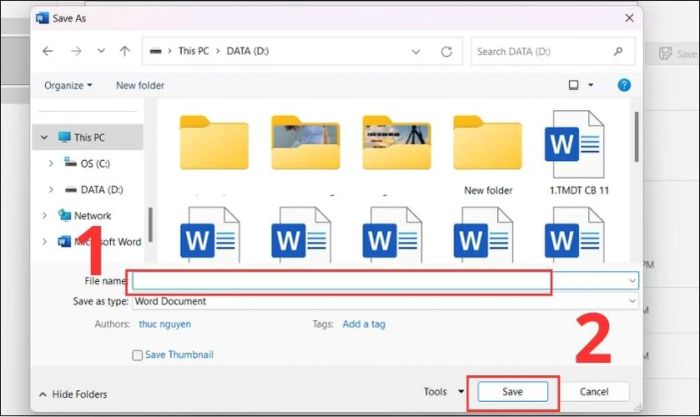Open the first unnamed folder

pyautogui.click(x=214, y=143)
